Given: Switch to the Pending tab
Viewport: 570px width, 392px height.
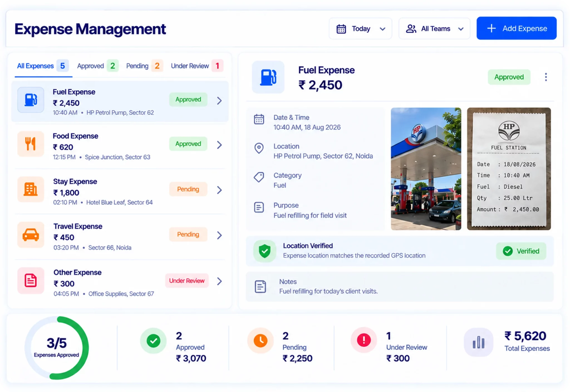Looking at the screenshot, I should coord(144,66).
